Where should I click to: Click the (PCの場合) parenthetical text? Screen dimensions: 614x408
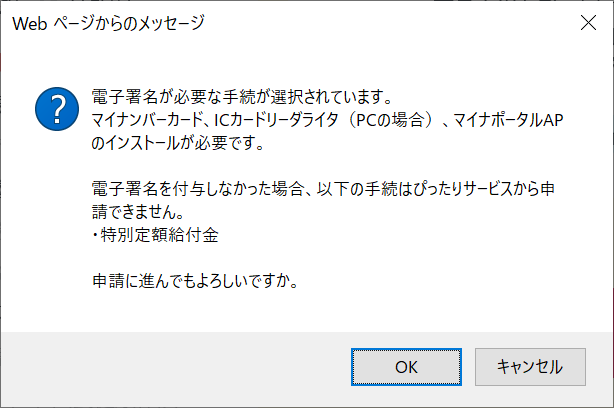[x=391, y=120]
